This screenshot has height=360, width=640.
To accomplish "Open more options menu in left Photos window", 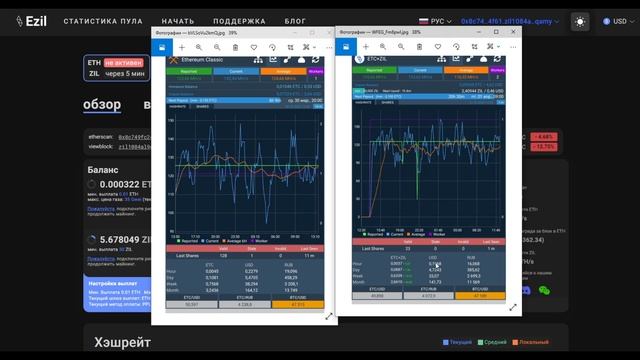I will tap(329, 47).
